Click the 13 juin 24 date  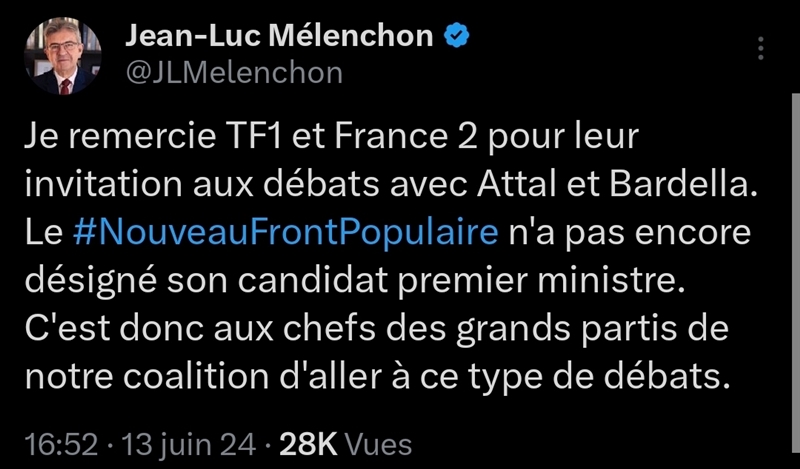click(188, 445)
